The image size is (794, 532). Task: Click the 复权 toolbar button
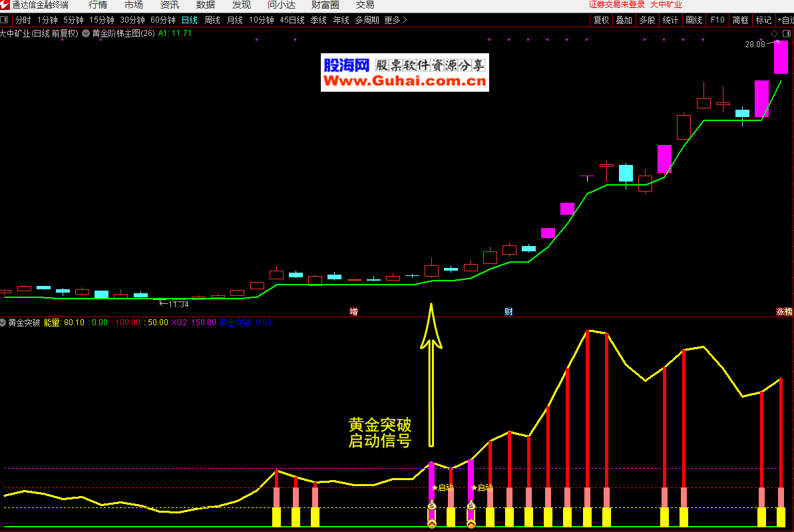click(x=601, y=20)
